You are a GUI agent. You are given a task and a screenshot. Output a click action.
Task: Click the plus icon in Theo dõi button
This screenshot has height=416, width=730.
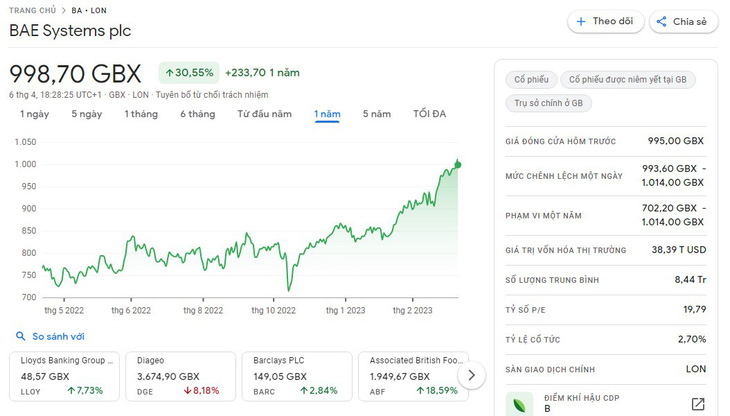(581, 21)
